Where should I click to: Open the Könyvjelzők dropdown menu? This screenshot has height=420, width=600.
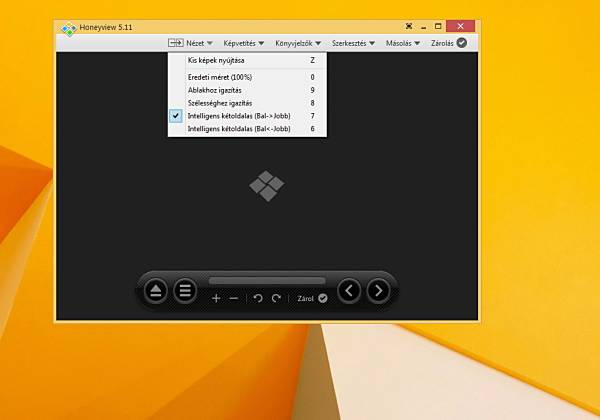tap(298, 43)
